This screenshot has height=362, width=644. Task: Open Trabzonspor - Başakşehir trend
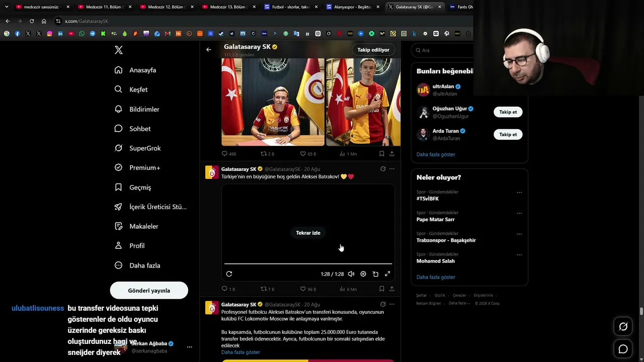446,240
